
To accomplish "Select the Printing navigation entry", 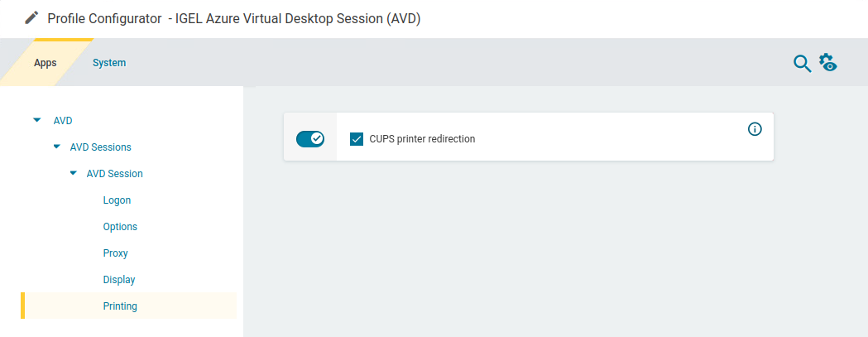I will click(x=120, y=306).
